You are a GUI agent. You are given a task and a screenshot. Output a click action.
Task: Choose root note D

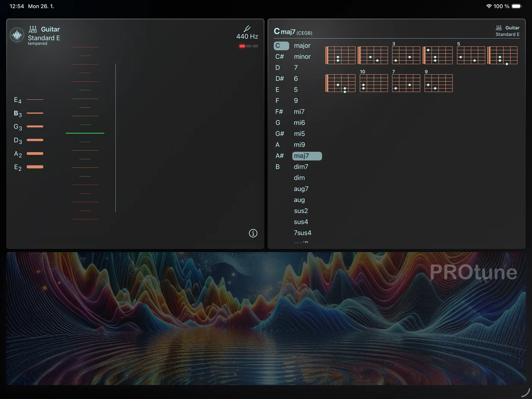tap(278, 68)
